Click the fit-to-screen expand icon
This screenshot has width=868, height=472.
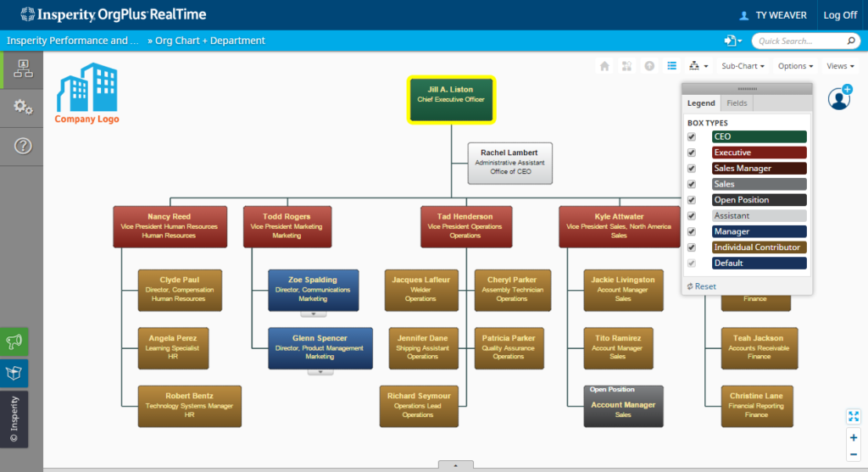853,416
